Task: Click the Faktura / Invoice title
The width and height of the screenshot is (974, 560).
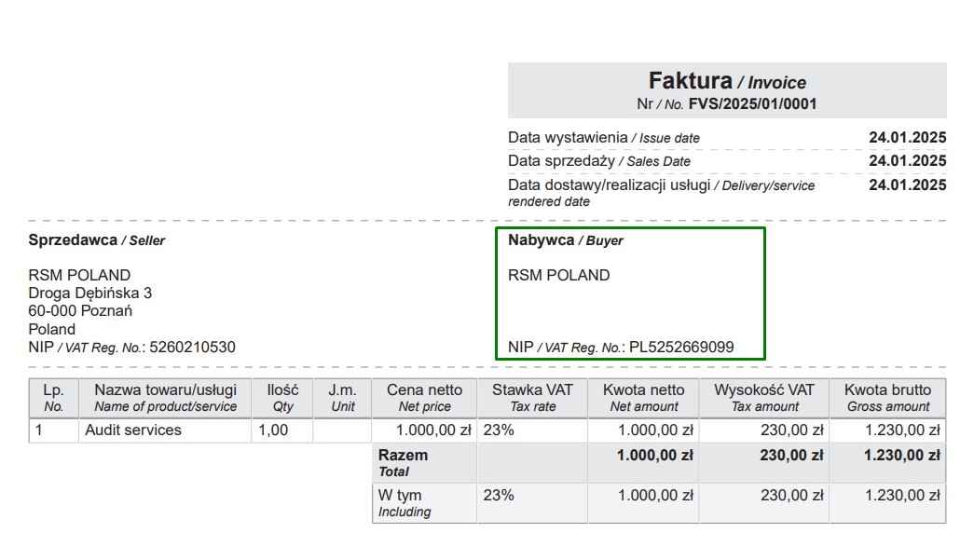Action: coord(727,81)
